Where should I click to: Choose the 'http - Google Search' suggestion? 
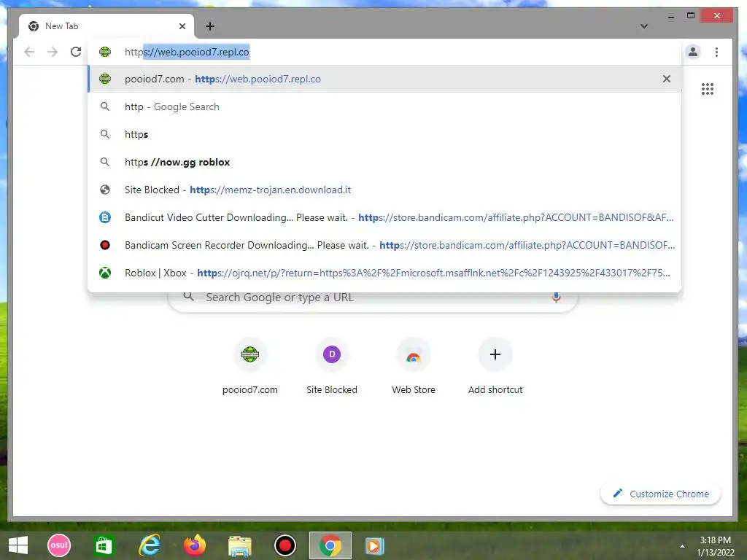click(384, 106)
